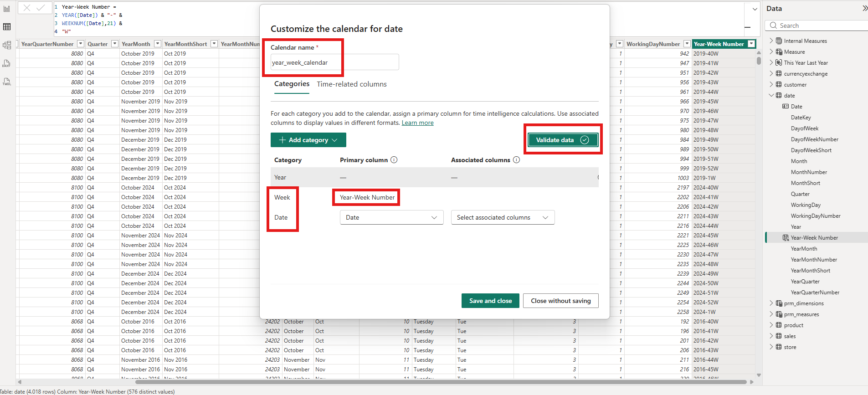Image resolution: width=868 pixels, height=395 pixels.
Task: Expand the prm_dimensions table
Action: pos(771,303)
